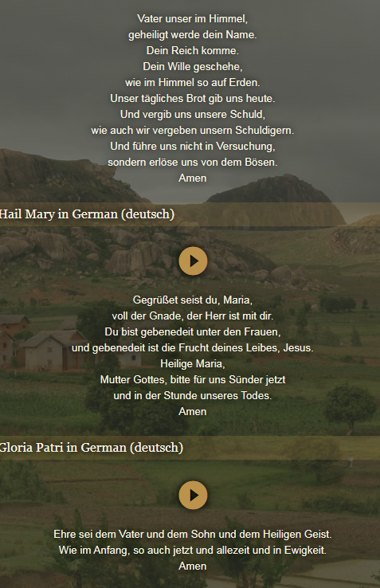Click the Gloria Patri in German heading
Image resolution: width=380 pixels, height=588 pixels.
(x=91, y=448)
